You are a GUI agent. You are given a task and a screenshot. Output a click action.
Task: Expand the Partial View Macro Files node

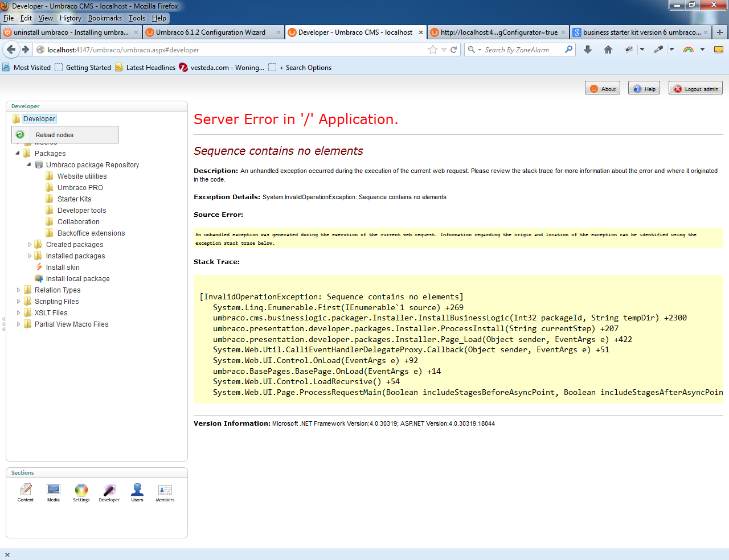[x=18, y=324]
